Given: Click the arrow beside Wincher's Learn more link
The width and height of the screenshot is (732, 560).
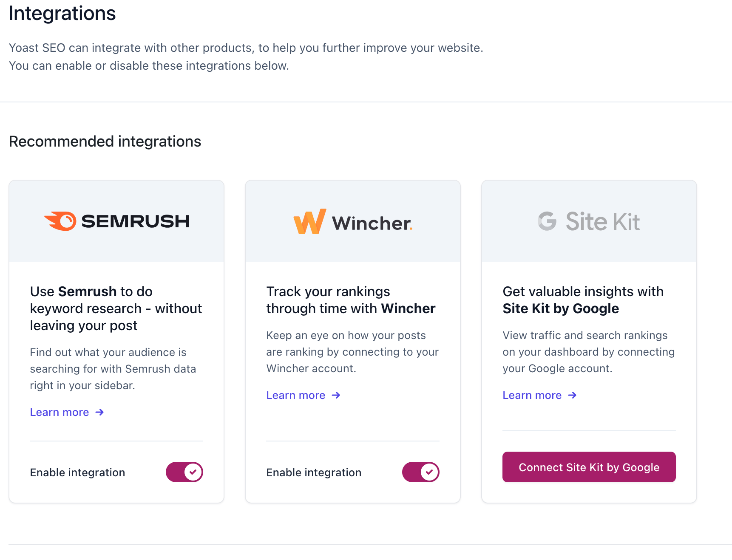Looking at the screenshot, I should [x=335, y=395].
